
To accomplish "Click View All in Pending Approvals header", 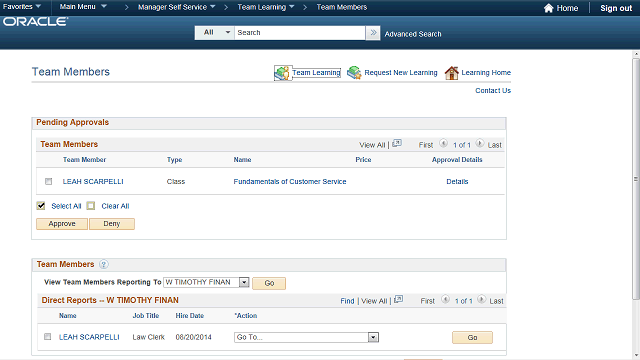I will pyautogui.click(x=372, y=145).
